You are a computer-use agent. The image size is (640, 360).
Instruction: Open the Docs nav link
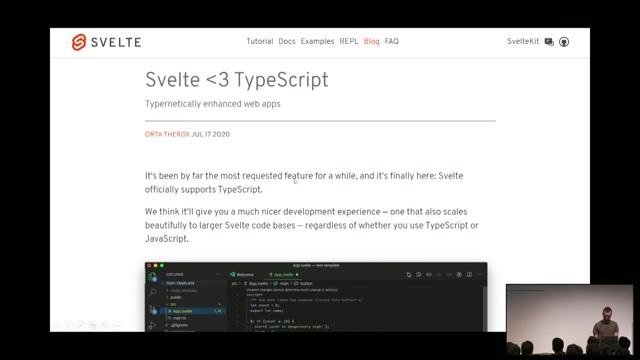click(287, 41)
